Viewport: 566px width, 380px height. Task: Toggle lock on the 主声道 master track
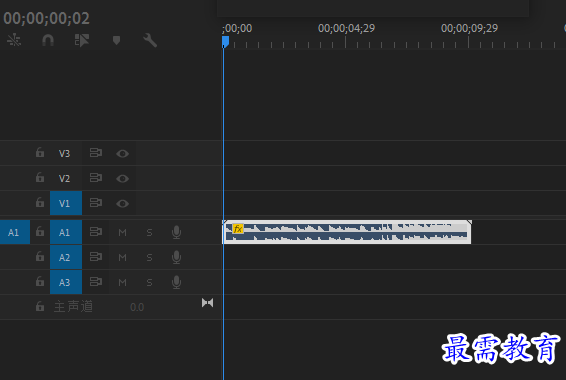(x=40, y=306)
